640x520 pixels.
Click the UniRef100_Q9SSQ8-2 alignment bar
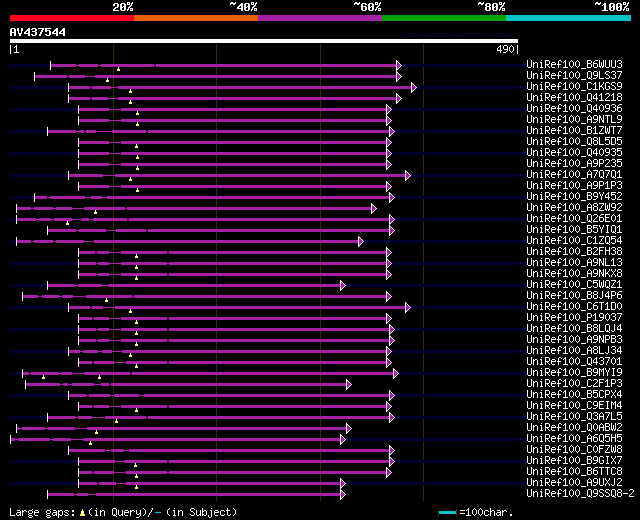coord(194,495)
